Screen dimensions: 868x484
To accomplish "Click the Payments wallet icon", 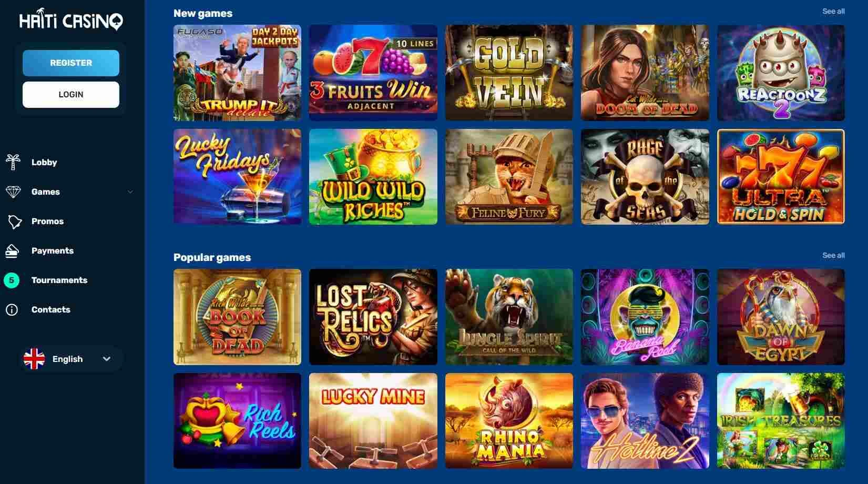I will [x=12, y=251].
